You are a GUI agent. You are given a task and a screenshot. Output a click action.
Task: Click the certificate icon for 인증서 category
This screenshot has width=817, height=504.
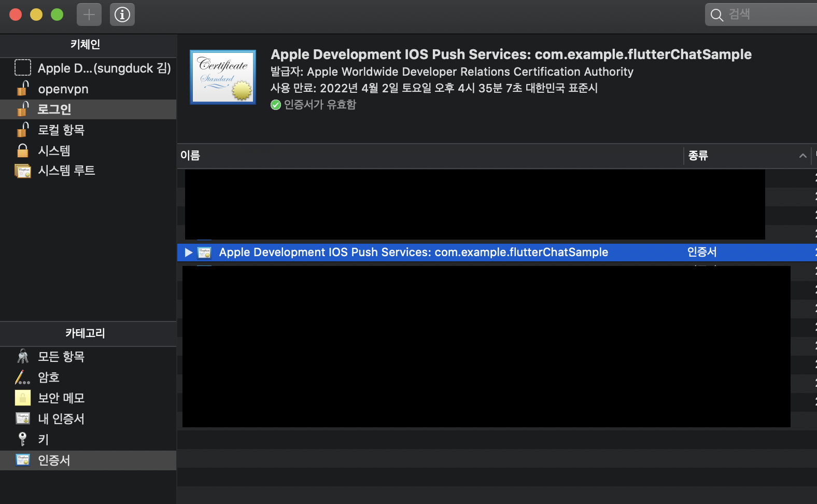click(x=23, y=460)
